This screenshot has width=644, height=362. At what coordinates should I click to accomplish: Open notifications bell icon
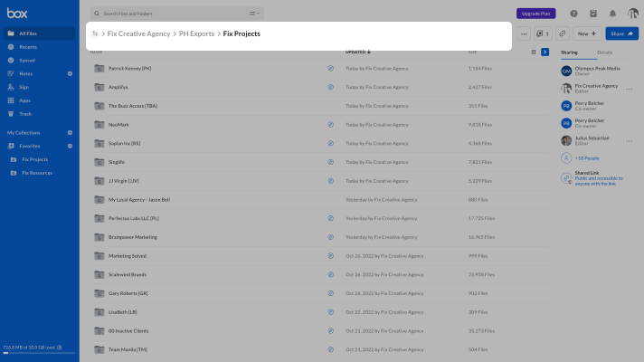tap(612, 14)
